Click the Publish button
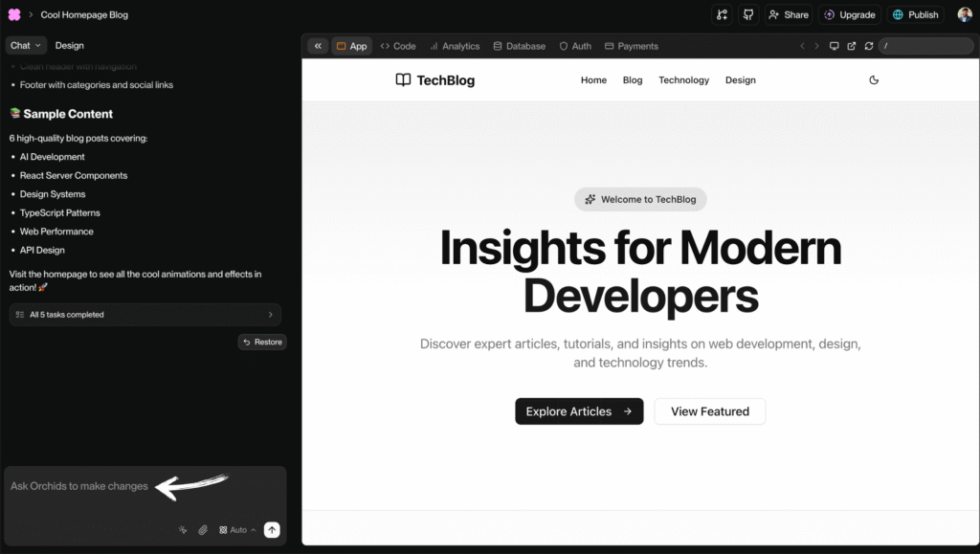This screenshot has height=554, width=980. 915,14
